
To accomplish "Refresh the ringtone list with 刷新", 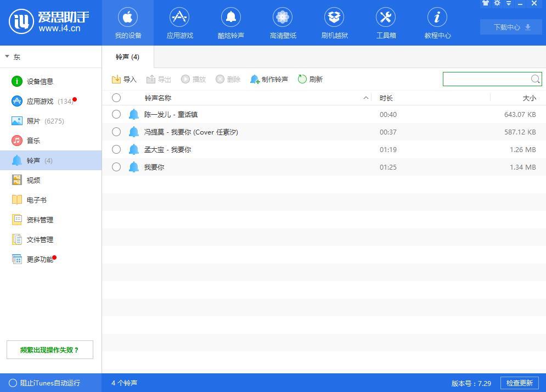I will coord(311,79).
